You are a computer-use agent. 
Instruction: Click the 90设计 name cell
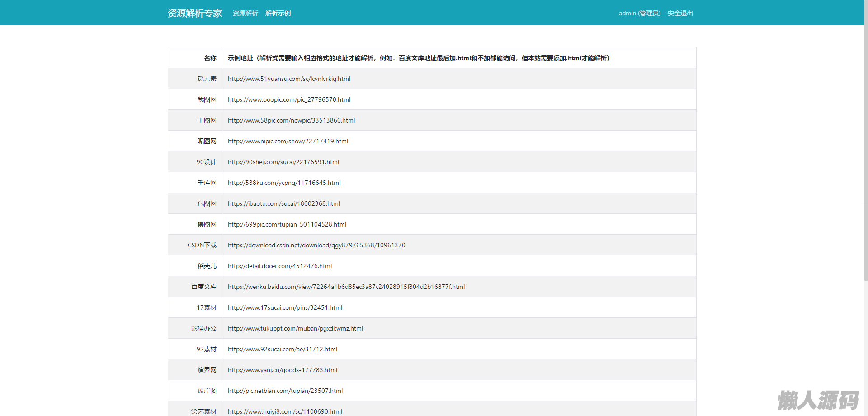pos(195,162)
